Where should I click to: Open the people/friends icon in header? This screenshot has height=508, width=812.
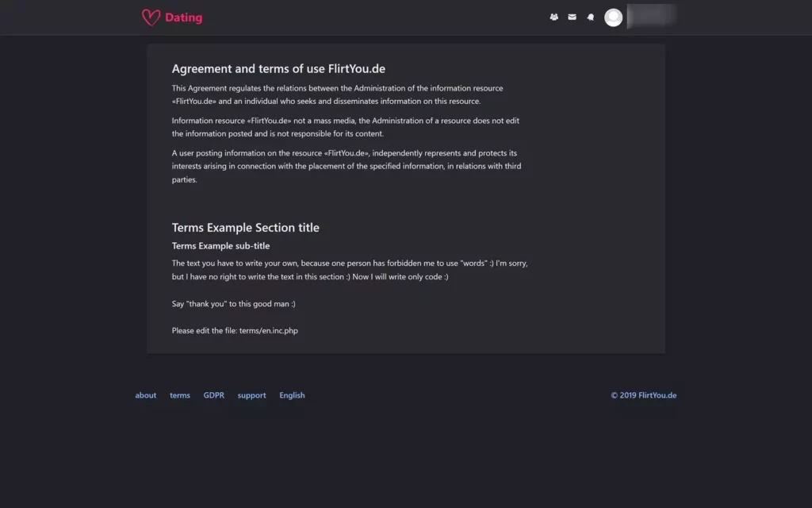tap(554, 17)
